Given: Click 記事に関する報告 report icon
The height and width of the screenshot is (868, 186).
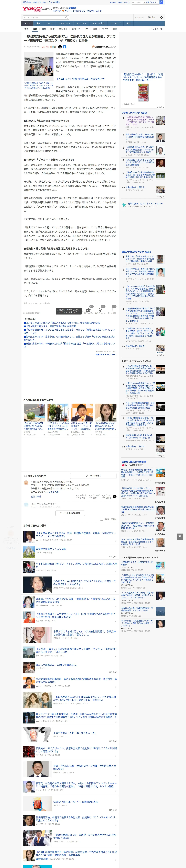Looking at the screenshot, I should tap(32, 313).
